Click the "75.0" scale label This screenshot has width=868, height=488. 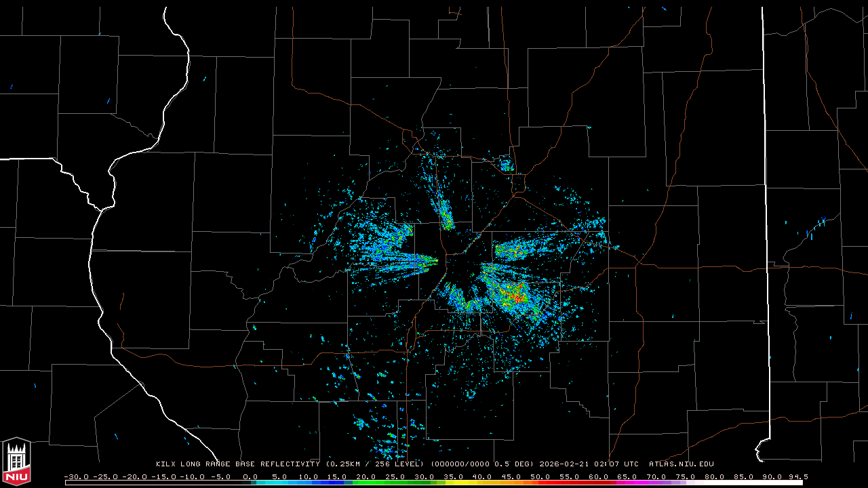686,476
